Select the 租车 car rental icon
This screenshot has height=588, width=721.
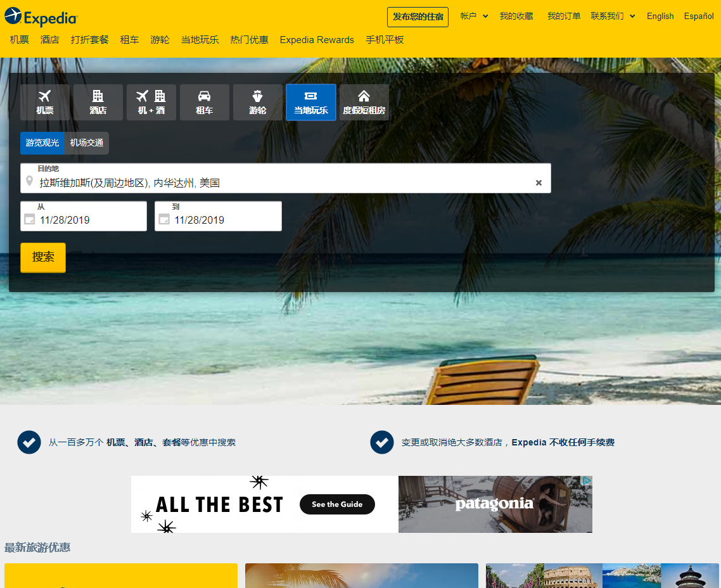point(204,96)
